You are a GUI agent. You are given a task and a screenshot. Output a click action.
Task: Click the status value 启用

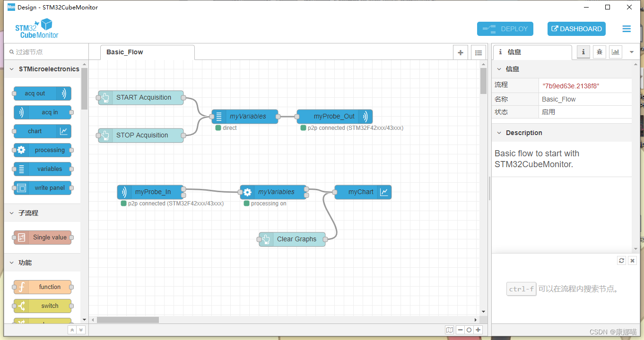pos(548,112)
